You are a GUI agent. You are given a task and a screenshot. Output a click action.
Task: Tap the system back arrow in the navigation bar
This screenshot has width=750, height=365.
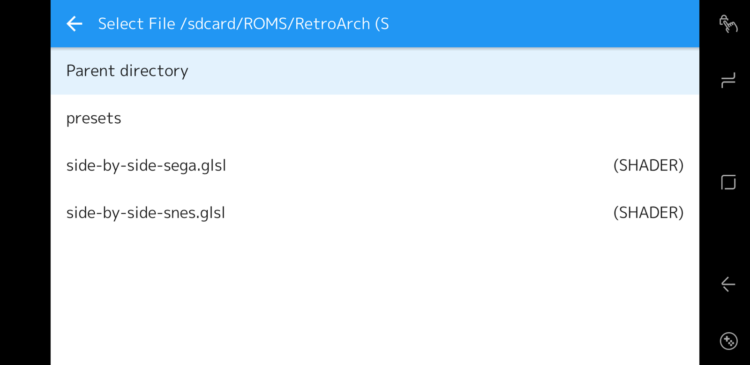point(728,284)
